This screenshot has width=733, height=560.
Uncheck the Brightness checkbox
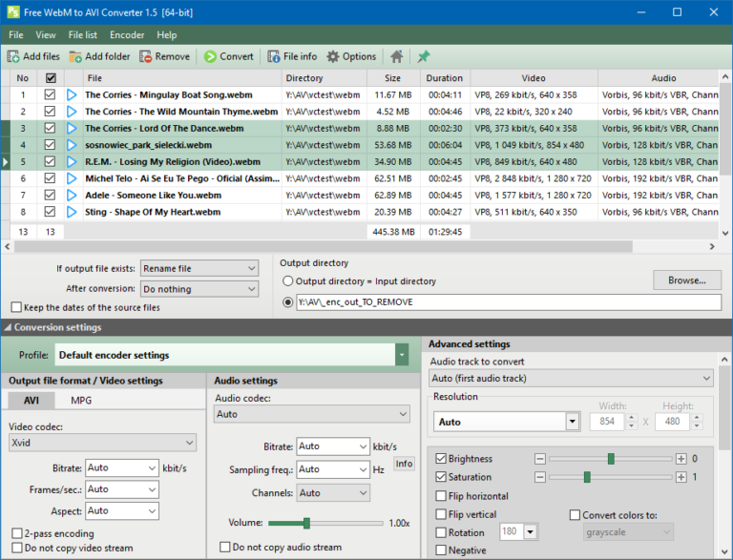click(x=441, y=459)
